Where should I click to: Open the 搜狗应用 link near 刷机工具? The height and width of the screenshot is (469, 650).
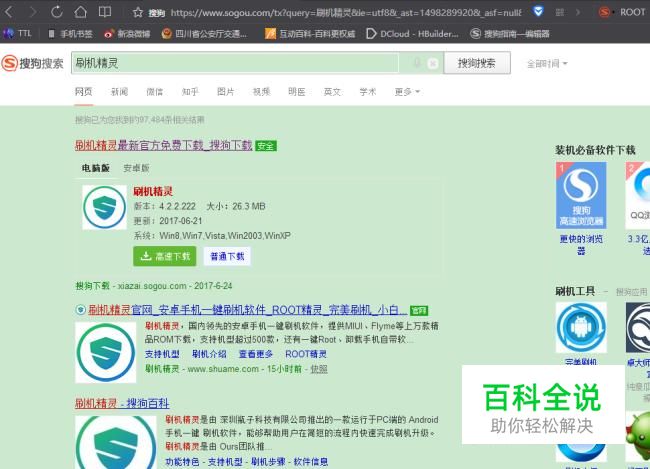631,292
